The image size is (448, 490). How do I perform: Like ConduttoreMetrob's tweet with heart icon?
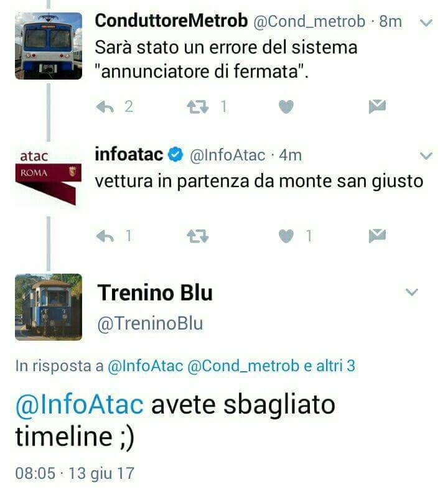(286, 107)
